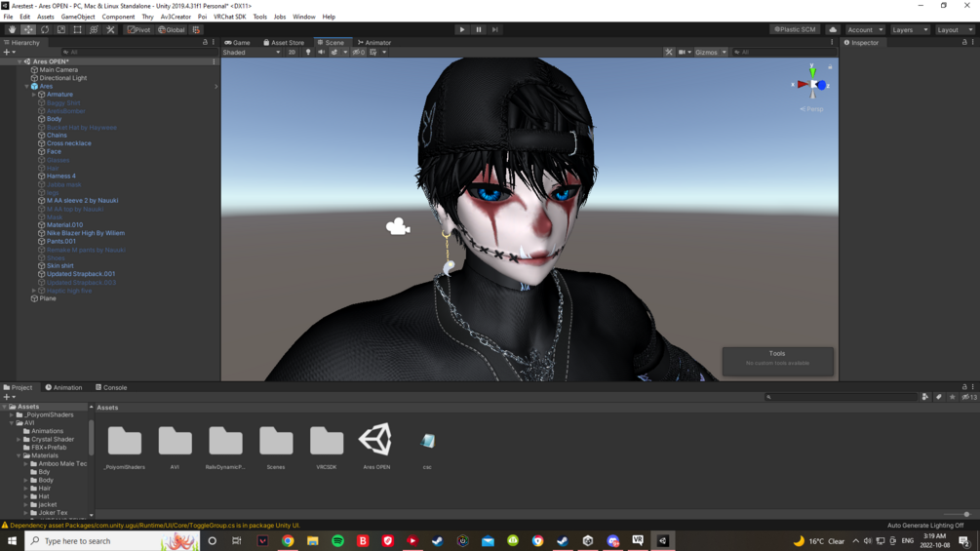Open the Account dropdown
Image resolution: width=980 pixels, height=551 pixels.
point(865,29)
